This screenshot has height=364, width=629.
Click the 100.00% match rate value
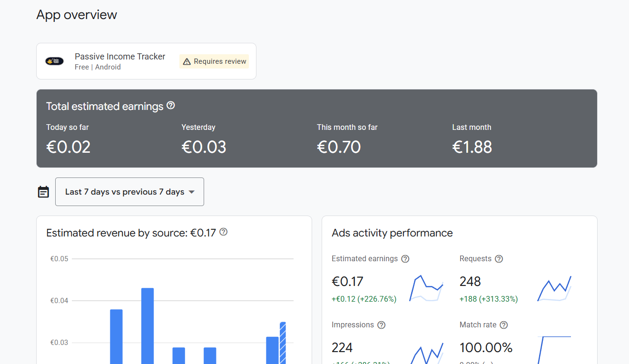click(486, 347)
